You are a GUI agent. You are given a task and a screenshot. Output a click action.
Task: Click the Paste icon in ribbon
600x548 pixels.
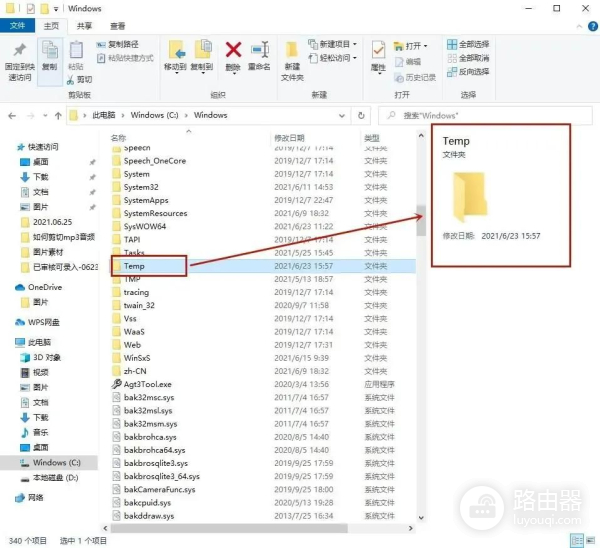pyautogui.click(x=76, y=51)
